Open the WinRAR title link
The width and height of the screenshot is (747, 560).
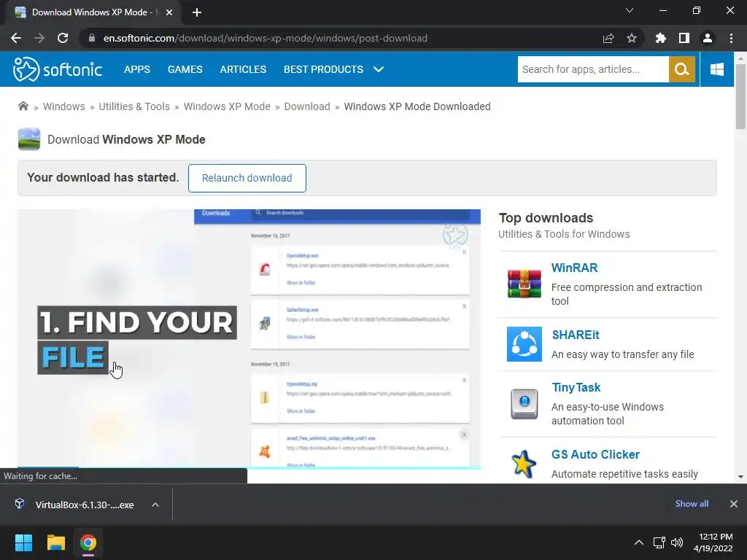pos(574,268)
